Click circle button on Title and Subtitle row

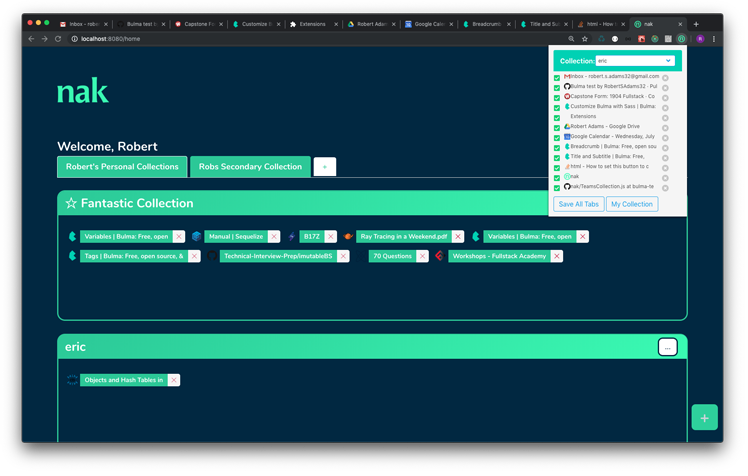(665, 158)
